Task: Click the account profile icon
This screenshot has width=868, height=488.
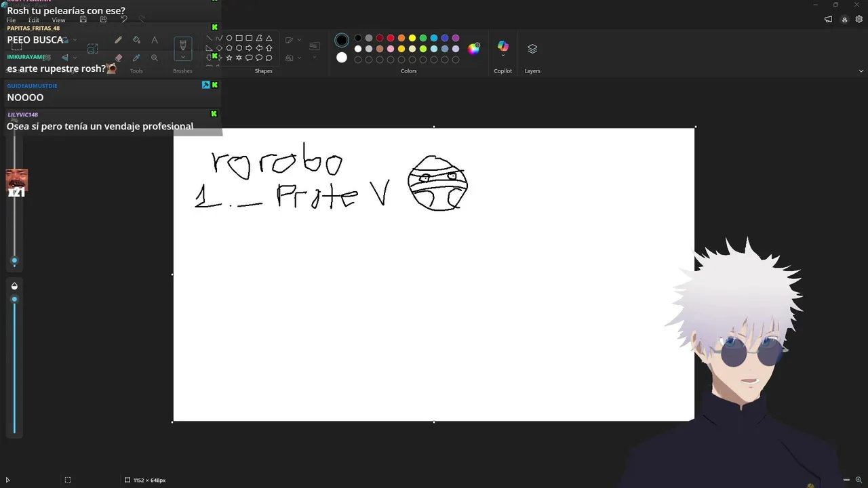Action: pyautogui.click(x=844, y=20)
